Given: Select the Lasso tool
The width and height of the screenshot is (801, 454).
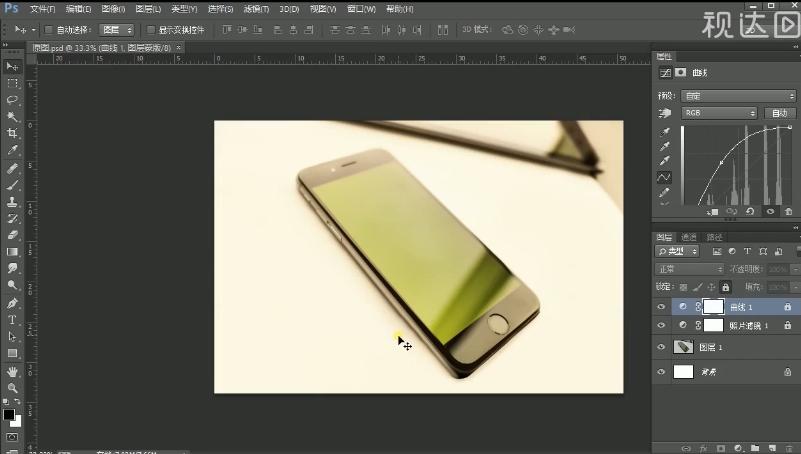Looking at the screenshot, I should tap(12, 100).
